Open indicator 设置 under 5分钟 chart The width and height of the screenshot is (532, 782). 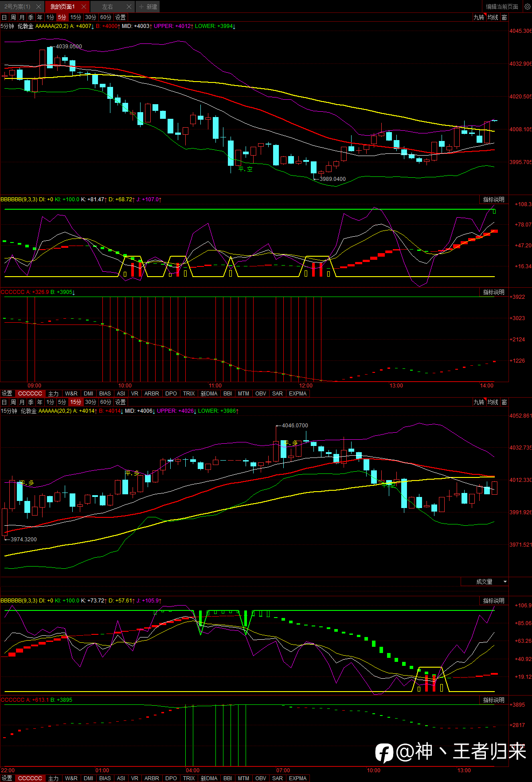click(x=7, y=394)
